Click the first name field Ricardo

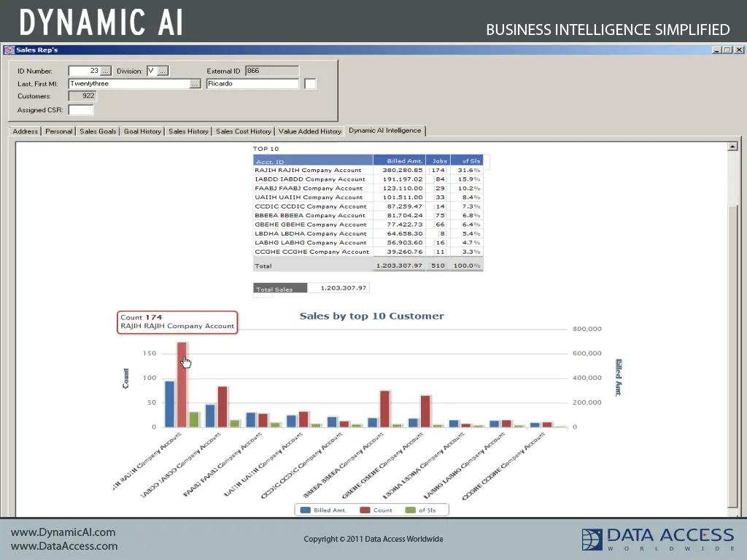(x=252, y=84)
